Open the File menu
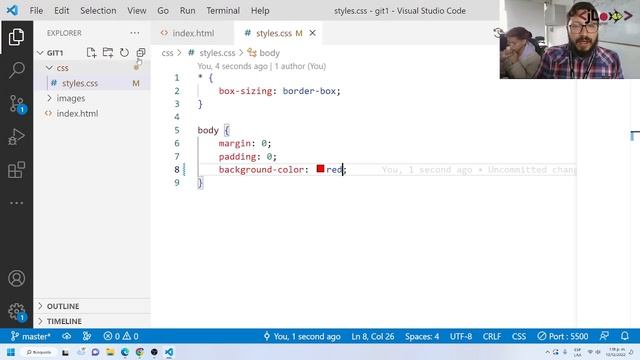The height and width of the screenshot is (360, 640). (36, 11)
